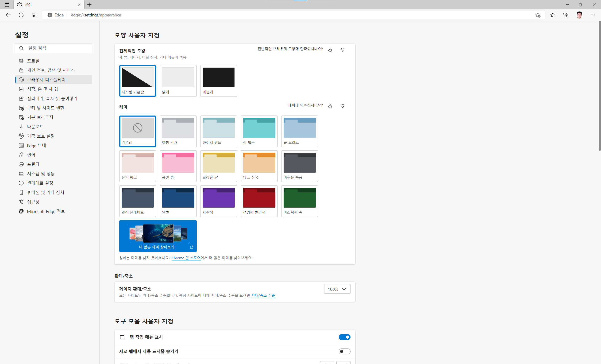601x364 pixels.
Task: Open 개인 정보, 검색 및 서비스 section
Action: pyautogui.click(x=51, y=70)
